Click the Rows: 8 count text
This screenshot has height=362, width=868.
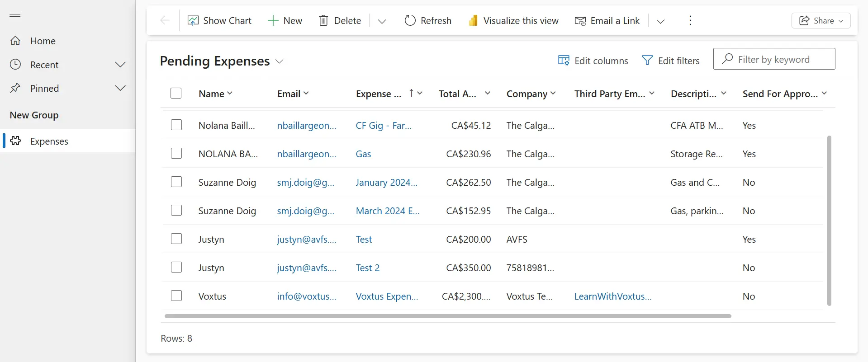click(176, 338)
